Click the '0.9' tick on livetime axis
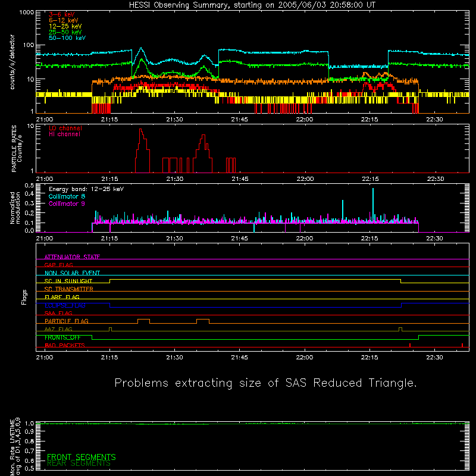The height and width of the screenshot is (476, 476). [29, 431]
